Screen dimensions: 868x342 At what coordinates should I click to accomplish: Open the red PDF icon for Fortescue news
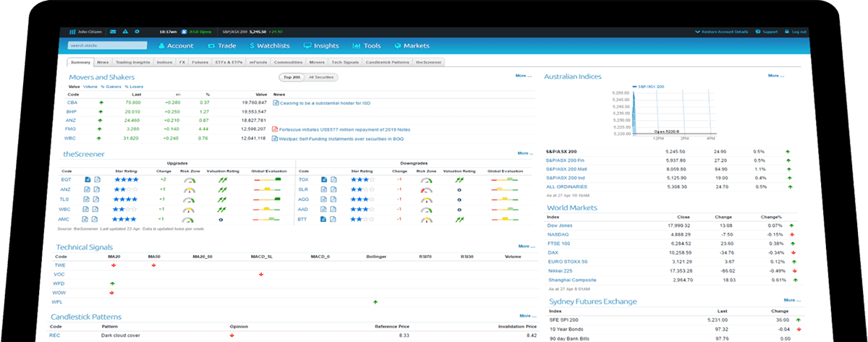click(x=276, y=129)
